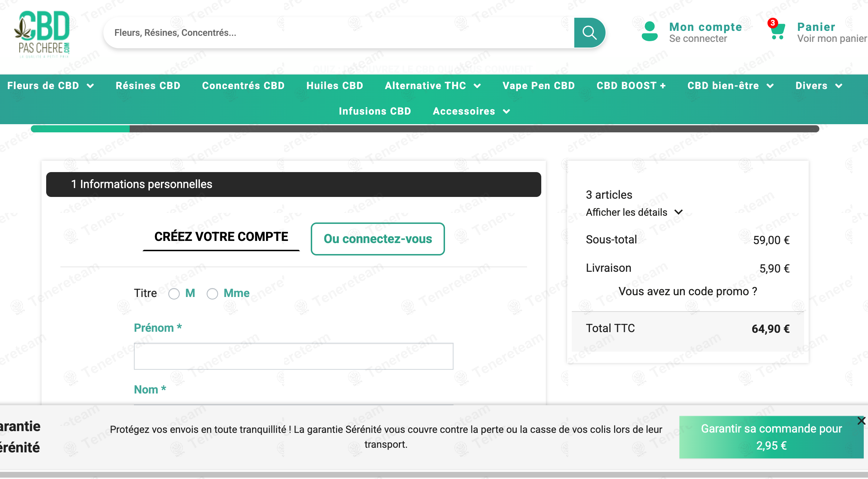868x479 pixels.
Task: Select the Mme title radio button
Action: click(212, 294)
